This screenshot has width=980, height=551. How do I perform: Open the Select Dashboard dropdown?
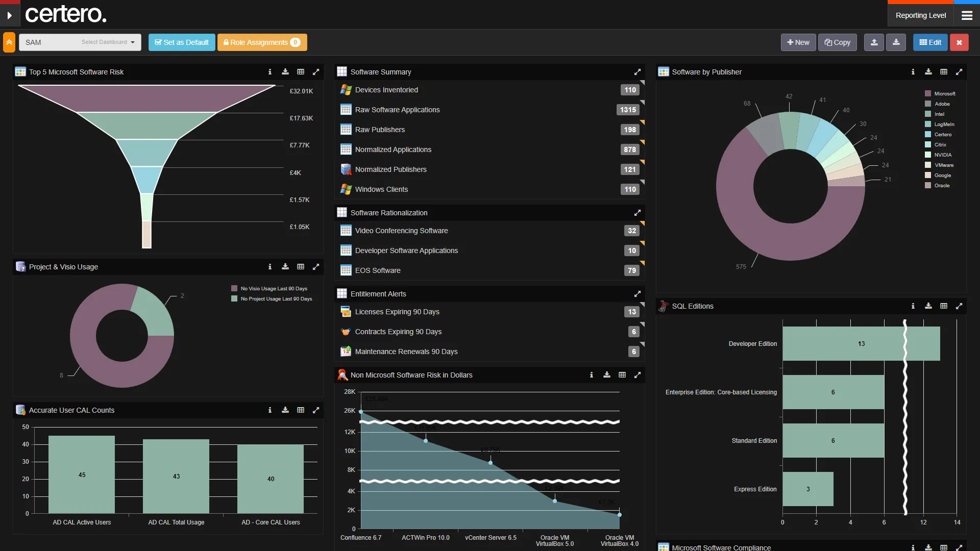[108, 42]
